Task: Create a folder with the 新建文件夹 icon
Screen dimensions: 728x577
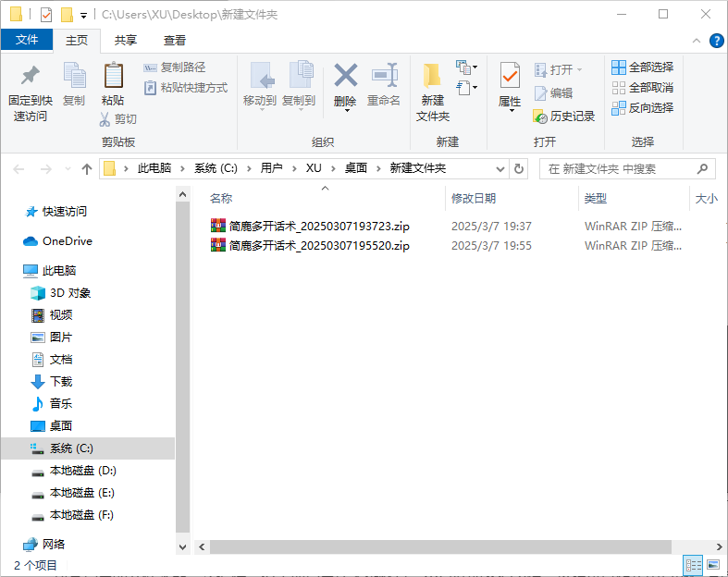Action: point(432,76)
